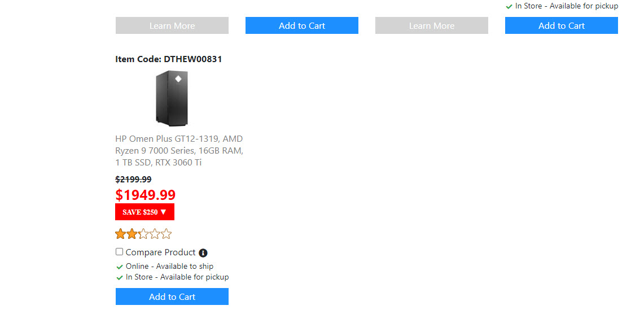The height and width of the screenshot is (314, 644).
Task: Click the leftmost Learn More button
Action: 172,25
